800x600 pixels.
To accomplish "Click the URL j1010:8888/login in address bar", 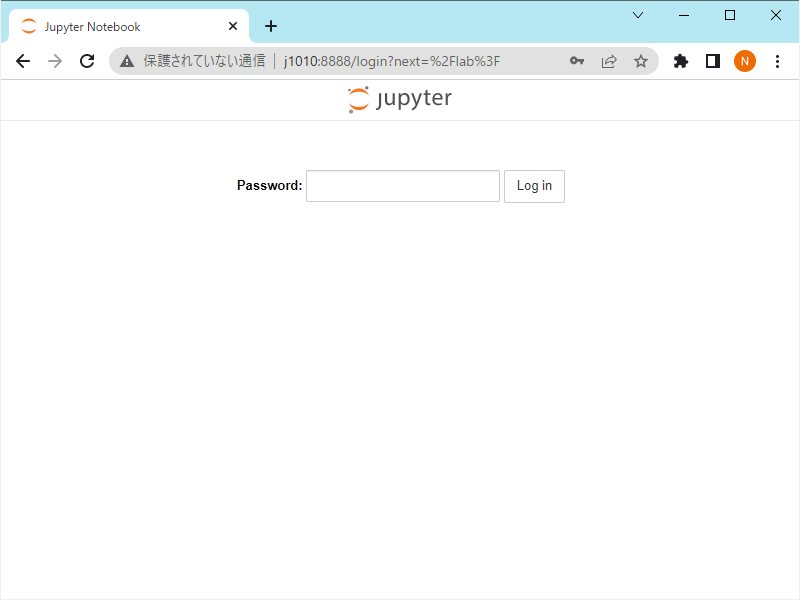I will click(x=391, y=62).
